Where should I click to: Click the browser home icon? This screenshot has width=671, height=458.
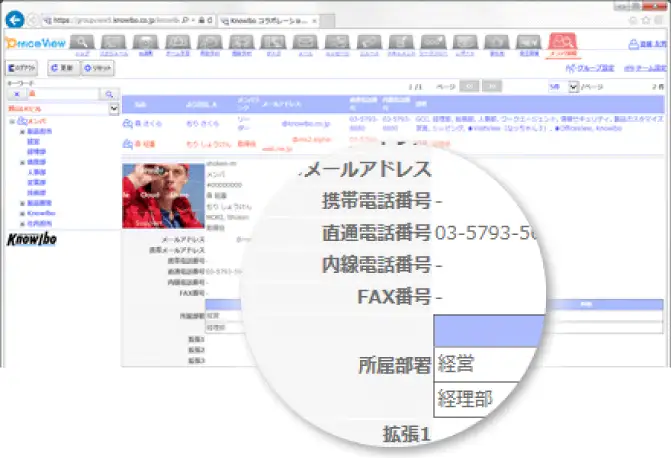click(632, 20)
